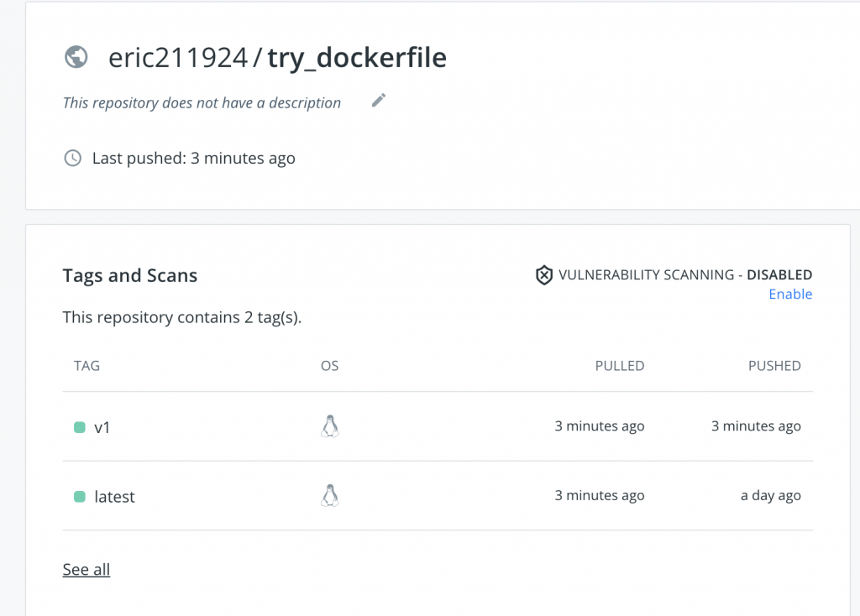Click the pencil icon to edit description
The image size is (860, 616).
379,101
